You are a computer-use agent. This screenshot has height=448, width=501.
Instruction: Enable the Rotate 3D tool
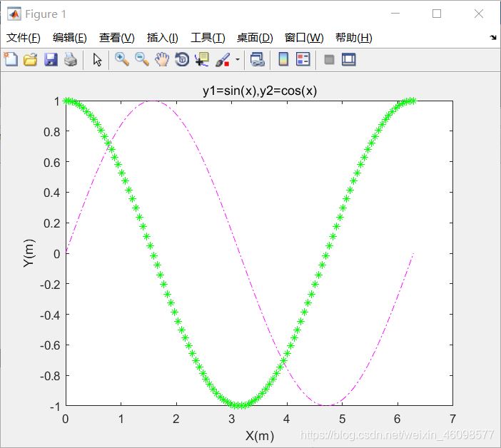(182, 60)
